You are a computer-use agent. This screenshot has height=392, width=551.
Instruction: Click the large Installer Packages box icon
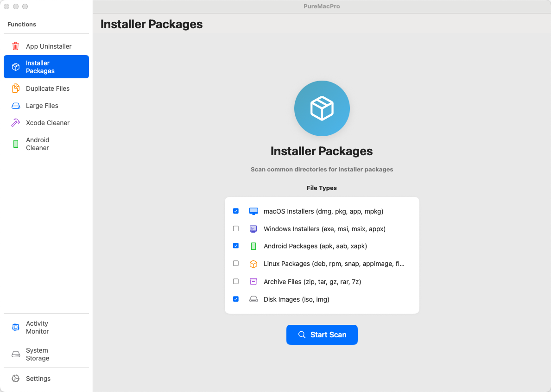tap(322, 108)
